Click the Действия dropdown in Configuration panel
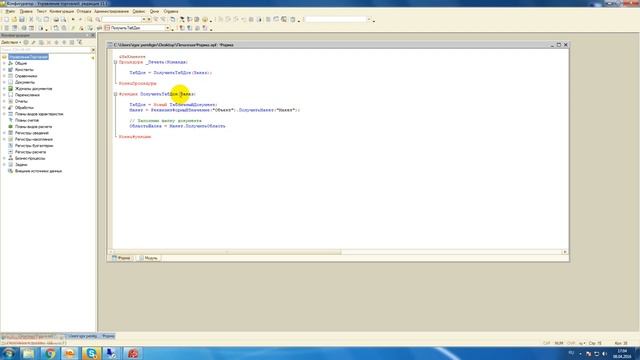 (11, 42)
